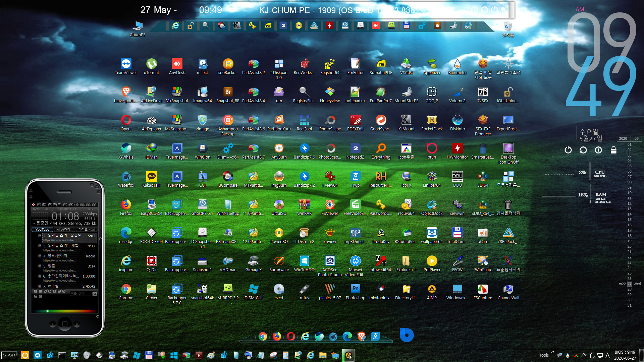Launch the Notepad2 desktop icon
This screenshot has width=644, height=362.
(356, 151)
